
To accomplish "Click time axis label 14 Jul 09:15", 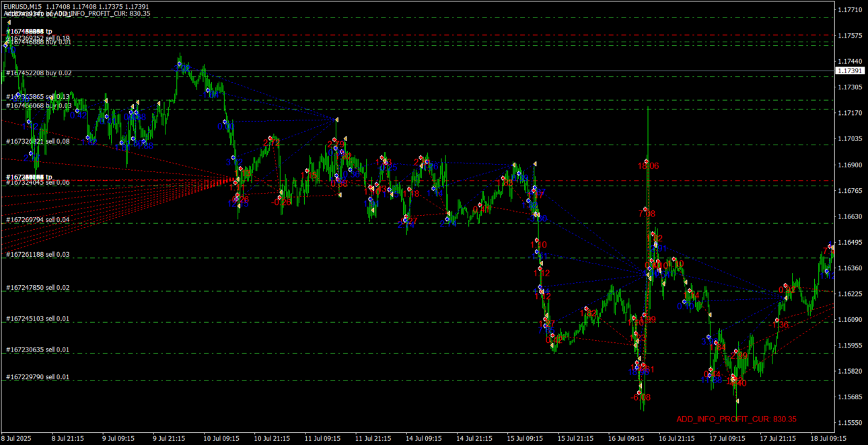I will 424,438.
